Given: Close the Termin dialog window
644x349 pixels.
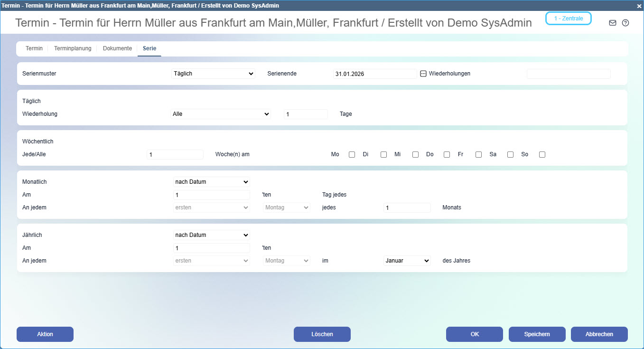Looking at the screenshot, I should click(639, 5).
